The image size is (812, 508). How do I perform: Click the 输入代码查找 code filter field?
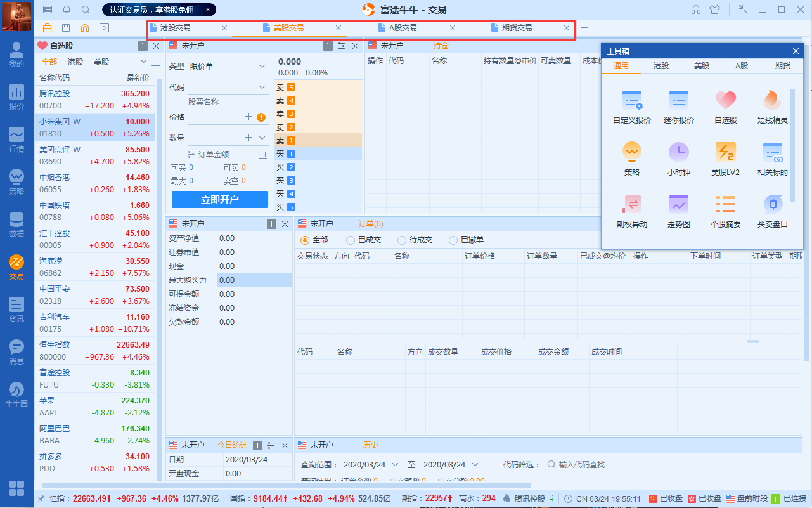pyautogui.click(x=591, y=465)
